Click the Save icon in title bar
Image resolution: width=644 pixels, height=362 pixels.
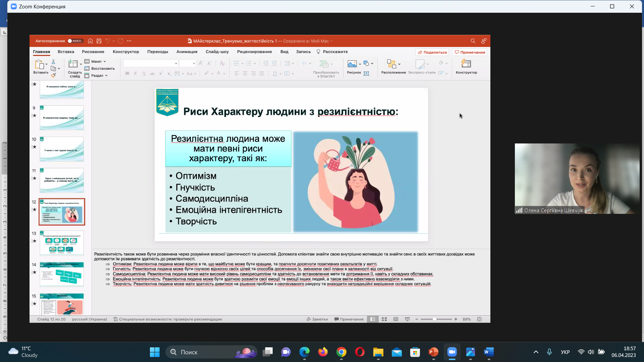tap(99, 41)
